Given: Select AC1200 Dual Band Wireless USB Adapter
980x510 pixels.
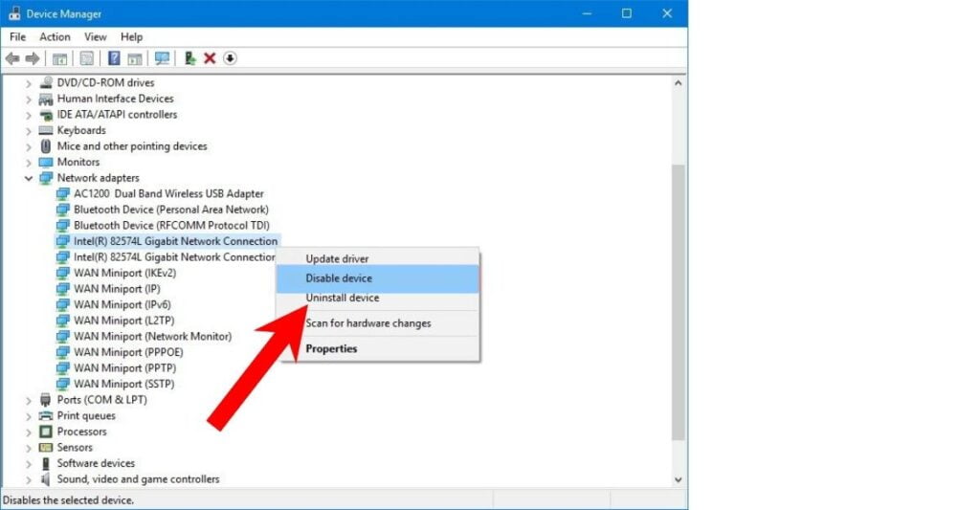Looking at the screenshot, I should (x=168, y=193).
